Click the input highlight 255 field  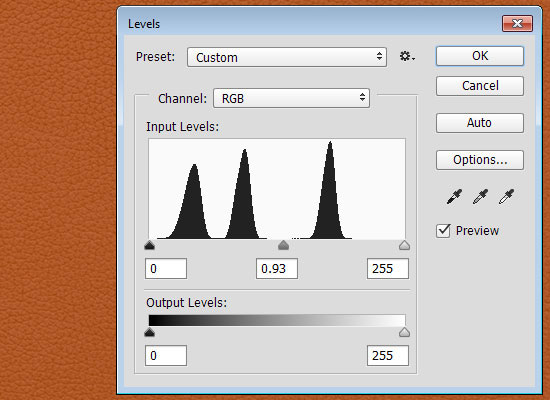(388, 269)
